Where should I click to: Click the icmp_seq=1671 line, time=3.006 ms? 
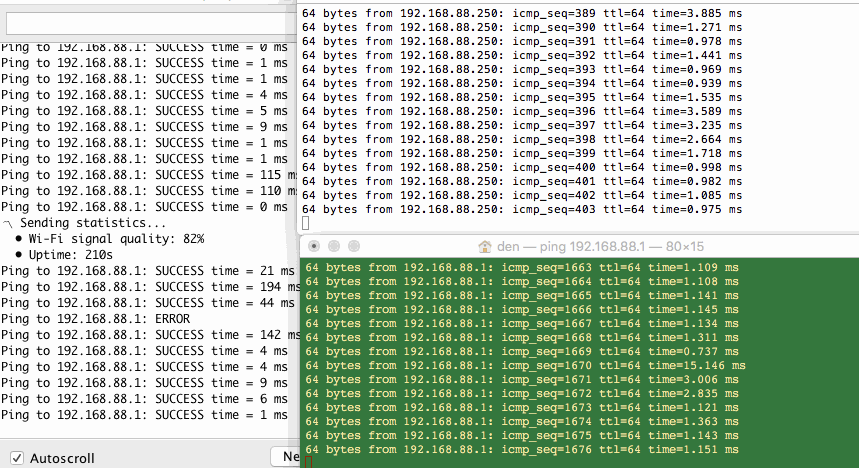point(522,380)
